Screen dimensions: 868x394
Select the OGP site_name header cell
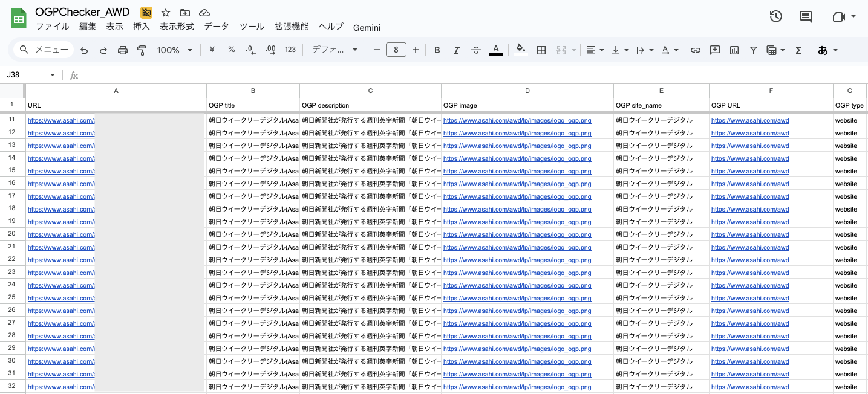[661, 106]
